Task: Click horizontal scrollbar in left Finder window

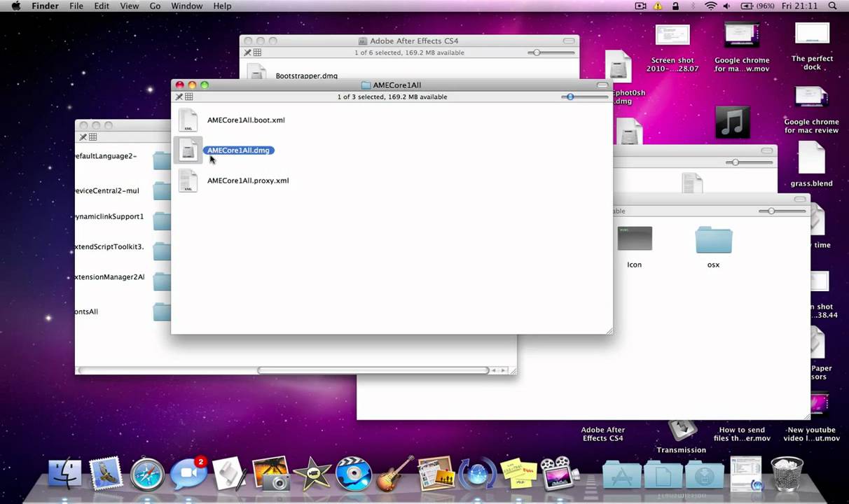Action: [373, 370]
